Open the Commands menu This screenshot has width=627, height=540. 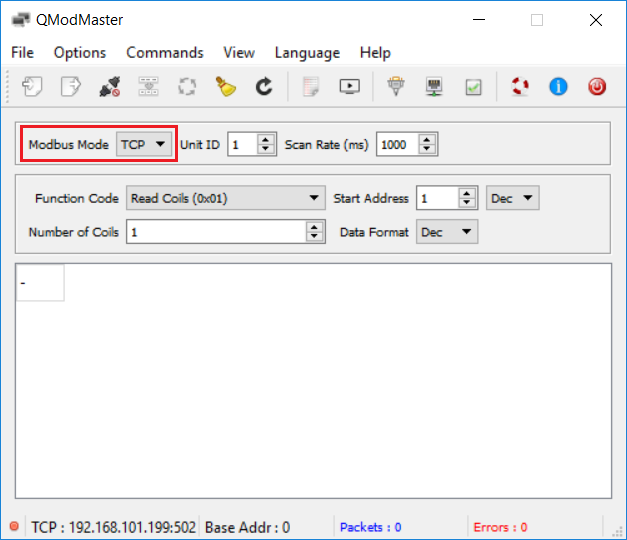(165, 52)
